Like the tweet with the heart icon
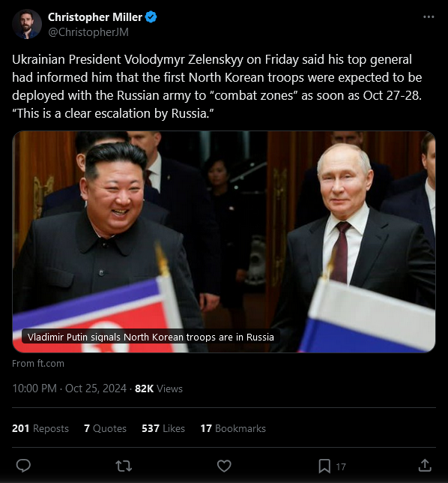The image size is (448, 483). tap(224, 466)
